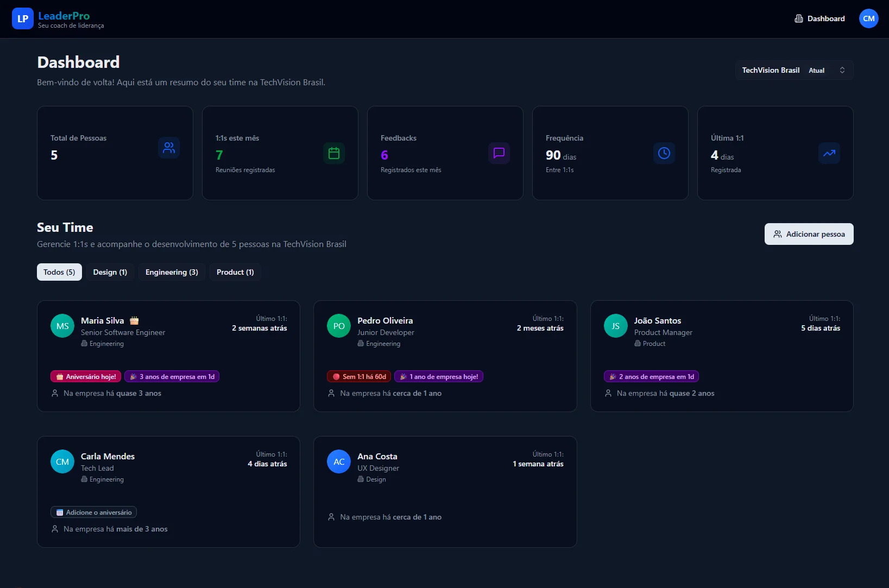The height and width of the screenshot is (588, 889).
Task: Select the Todos (5) filter tab
Action: click(x=59, y=272)
